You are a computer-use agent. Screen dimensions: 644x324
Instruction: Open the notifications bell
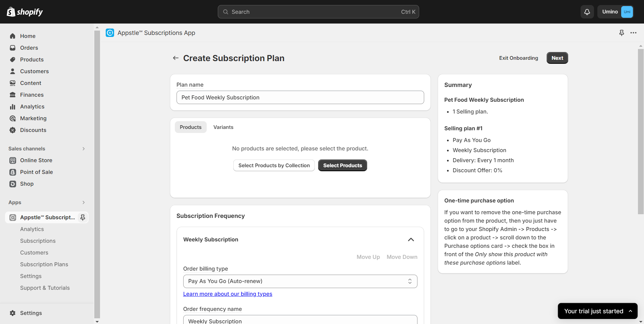point(587,12)
